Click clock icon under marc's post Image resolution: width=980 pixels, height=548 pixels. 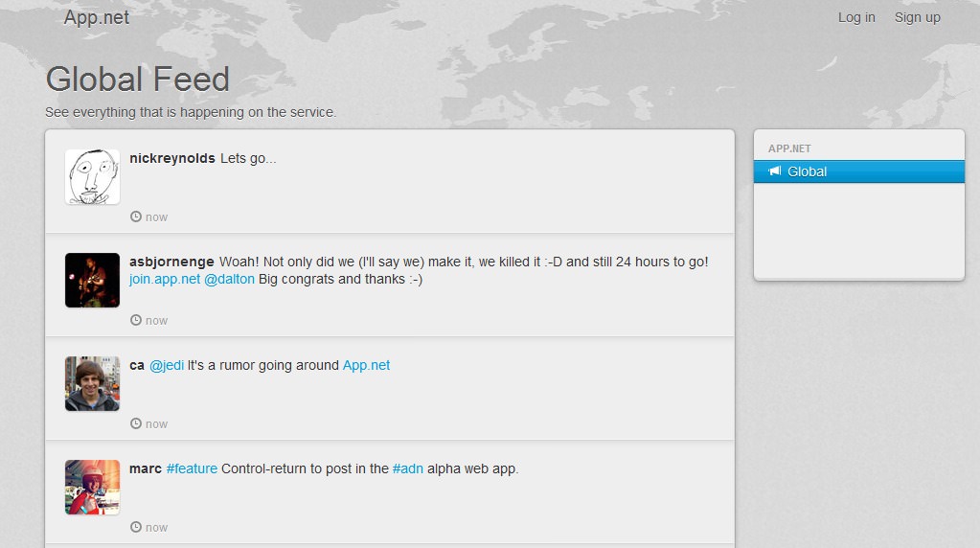click(x=136, y=527)
